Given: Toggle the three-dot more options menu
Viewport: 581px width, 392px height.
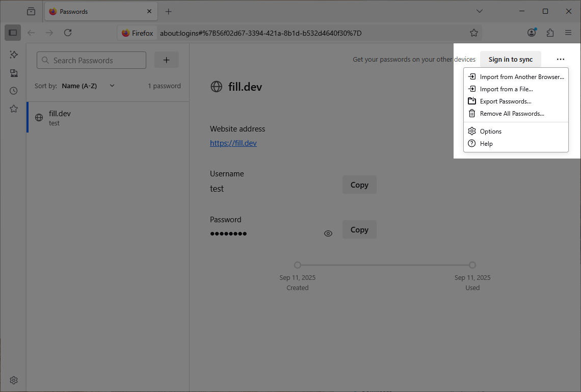Looking at the screenshot, I should [x=560, y=59].
